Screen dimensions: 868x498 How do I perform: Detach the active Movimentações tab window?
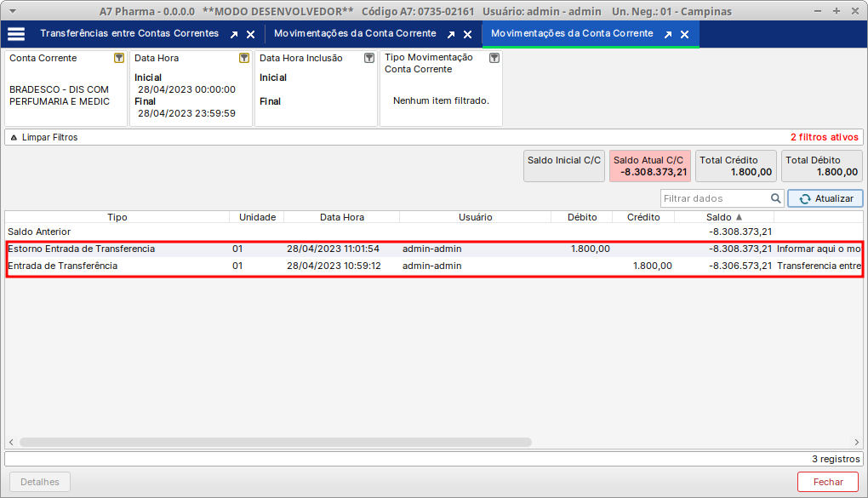click(668, 35)
